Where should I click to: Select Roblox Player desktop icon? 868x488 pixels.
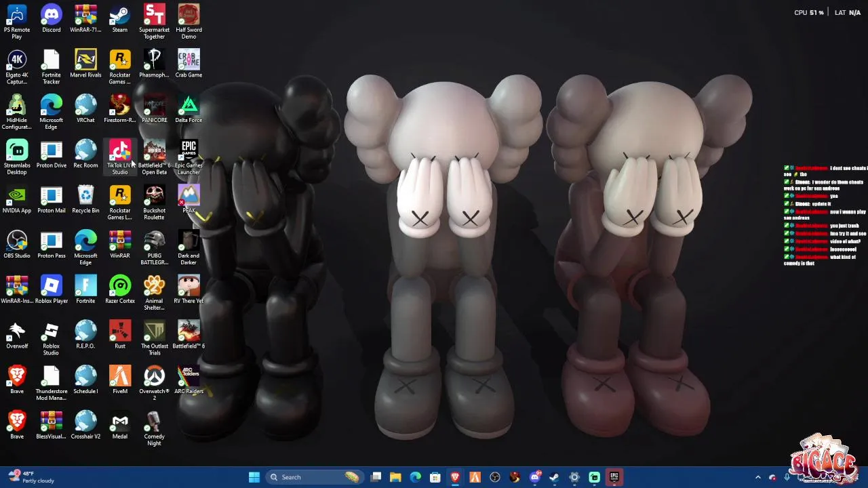[51, 290]
